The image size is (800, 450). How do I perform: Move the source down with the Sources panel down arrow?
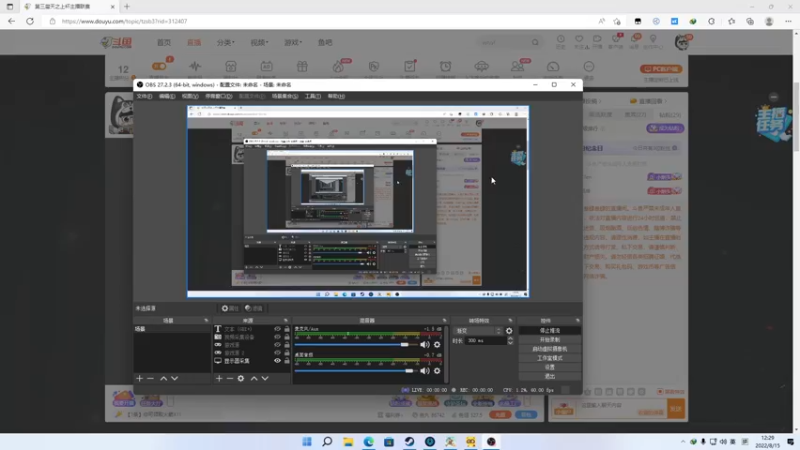point(265,379)
